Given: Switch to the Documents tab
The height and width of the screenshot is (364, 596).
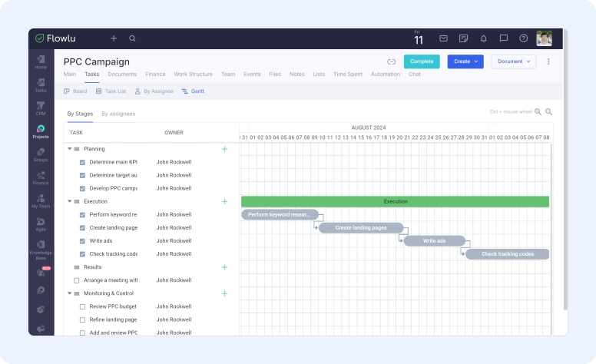Looking at the screenshot, I should click(x=122, y=74).
